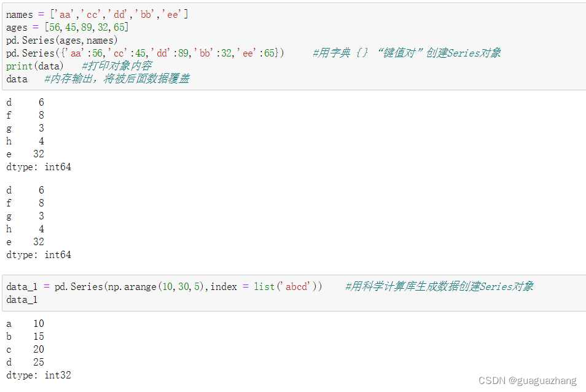Click row "d 6" in the second output block

25,190
